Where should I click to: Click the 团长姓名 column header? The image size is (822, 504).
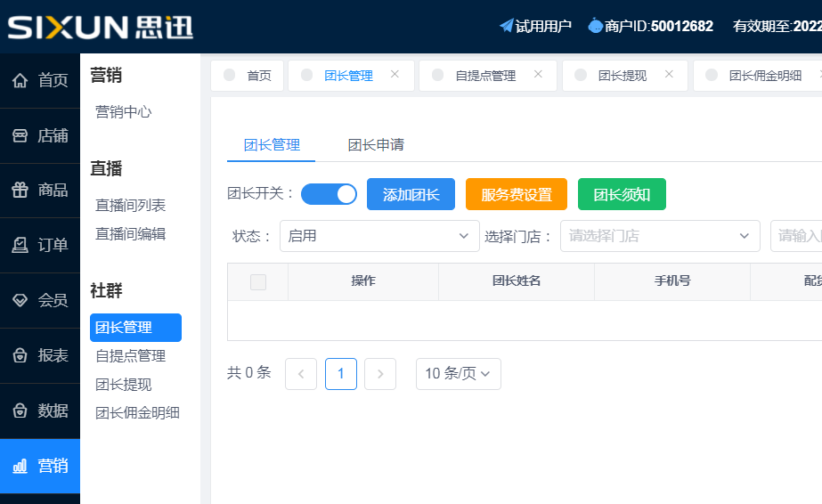pyautogui.click(x=517, y=280)
